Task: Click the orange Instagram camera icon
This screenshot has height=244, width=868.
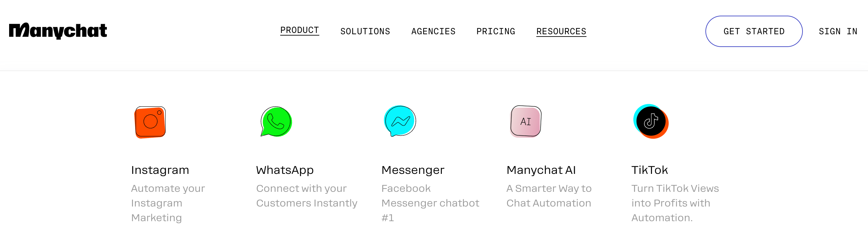Action: (150, 122)
